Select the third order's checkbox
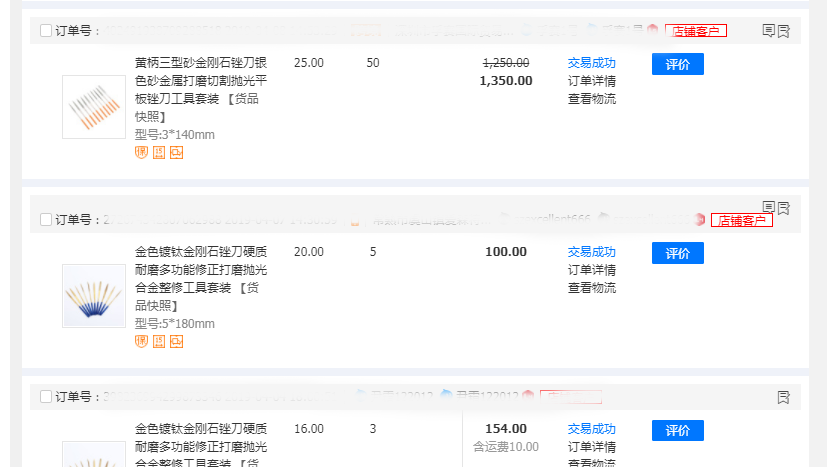827x467 pixels. (x=46, y=397)
